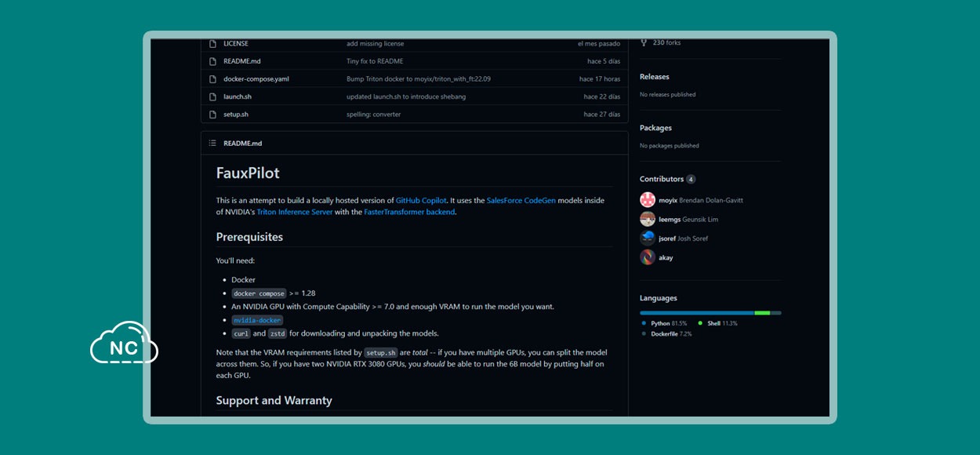Open the nvidia-docker link
This screenshot has height=455, width=980.
coord(257,320)
